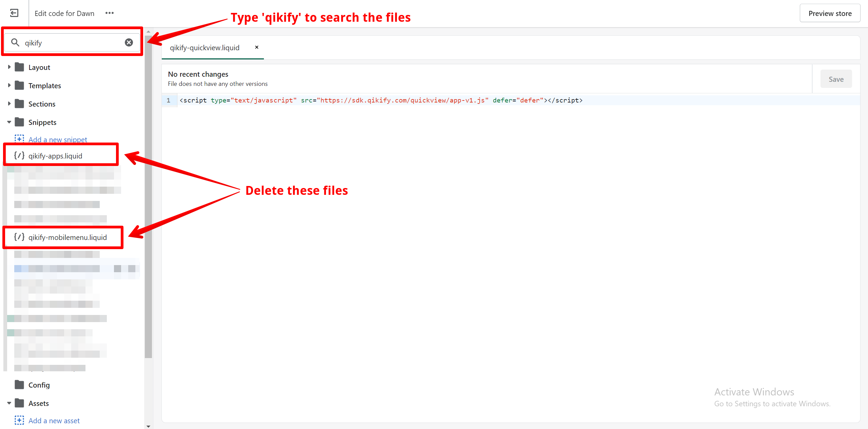Screen dimensions: 868x429
Task: Open qikify-apps.liquid file
Action: coord(55,156)
